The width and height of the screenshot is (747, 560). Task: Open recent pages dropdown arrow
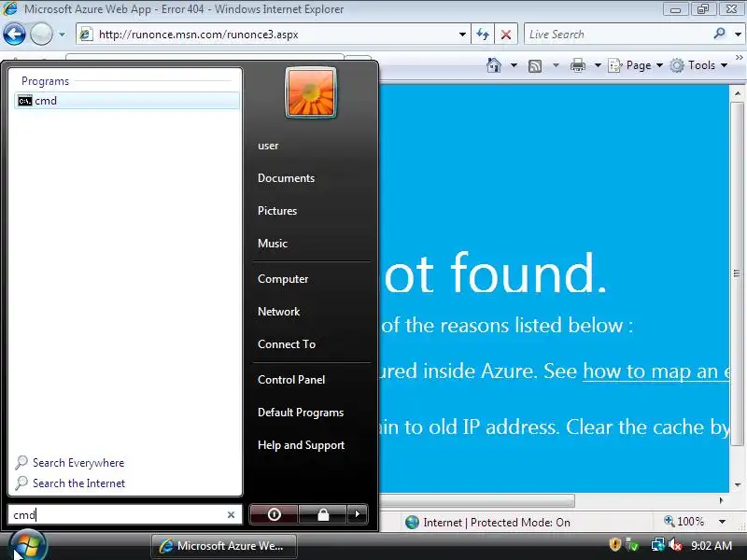tap(62, 35)
